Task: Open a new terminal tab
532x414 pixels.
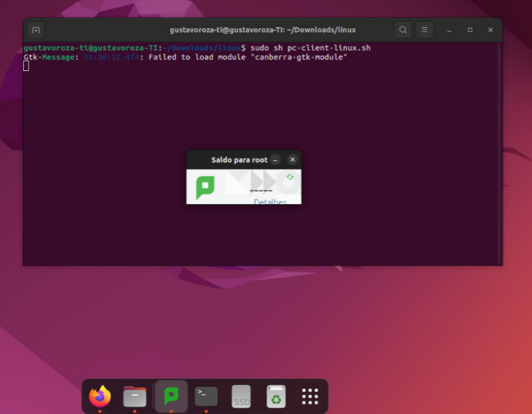Action: point(36,30)
